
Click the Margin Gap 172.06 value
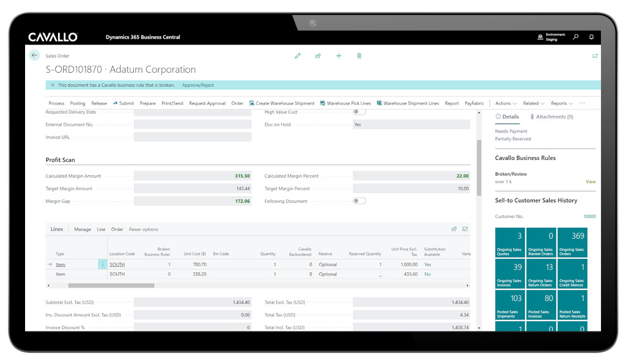242,202
